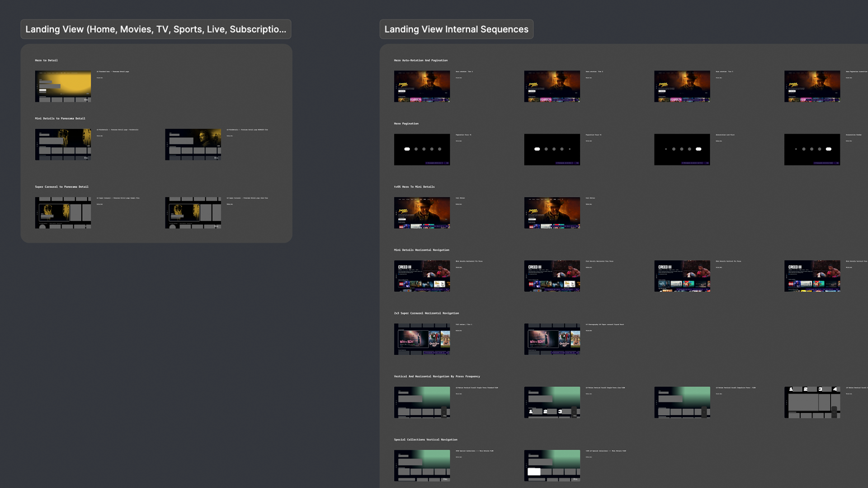
Task: Open third Hero Auto-Rotation Indiana Jones thumbnail
Action: (x=682, y=86)
